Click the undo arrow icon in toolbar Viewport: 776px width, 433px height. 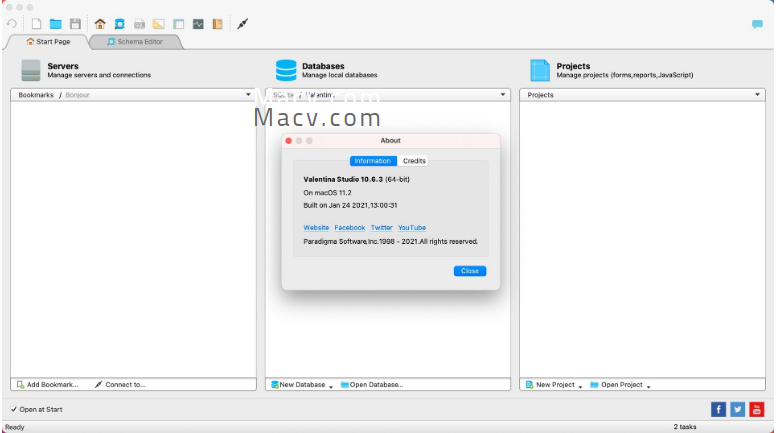click(x=12, y=24)
